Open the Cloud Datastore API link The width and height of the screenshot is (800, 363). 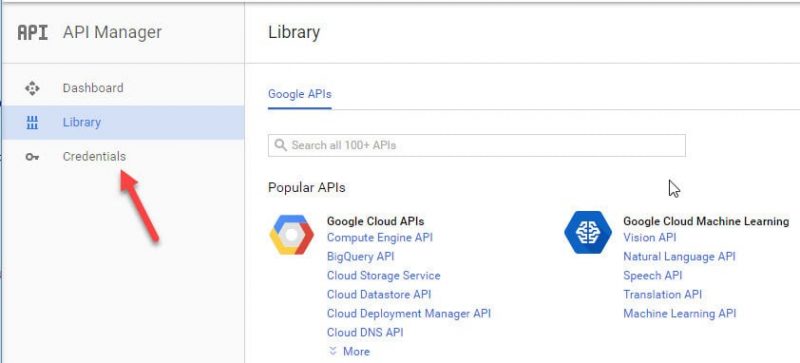[379, 295]
